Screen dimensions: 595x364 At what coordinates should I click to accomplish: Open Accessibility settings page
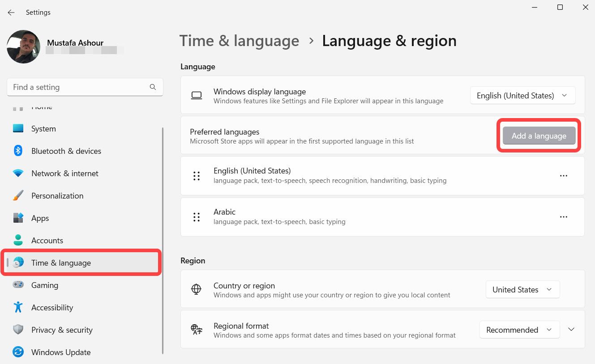tap(52, 308)
